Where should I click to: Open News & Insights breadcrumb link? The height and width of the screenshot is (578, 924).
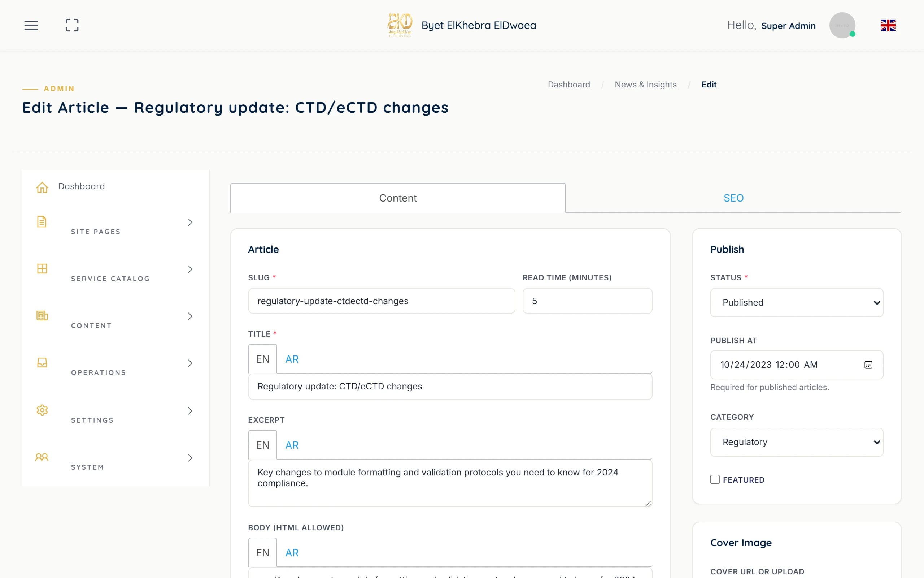point(646,85)
